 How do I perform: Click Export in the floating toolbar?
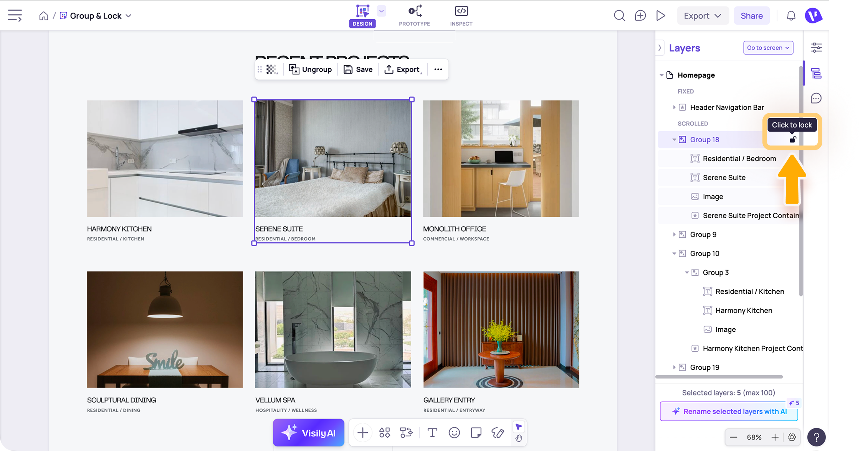point(402,69)
